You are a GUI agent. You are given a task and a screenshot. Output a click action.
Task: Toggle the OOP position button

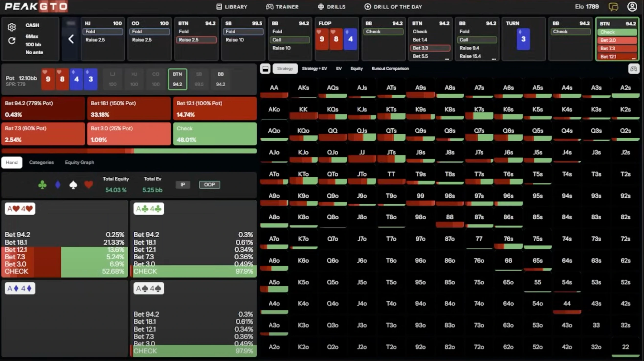click(210, 185)
